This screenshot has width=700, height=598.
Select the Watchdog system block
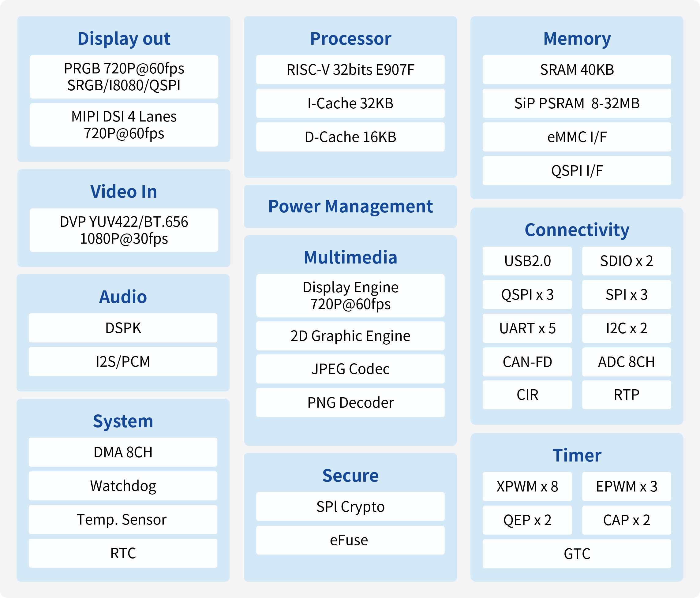click(123, 486)
